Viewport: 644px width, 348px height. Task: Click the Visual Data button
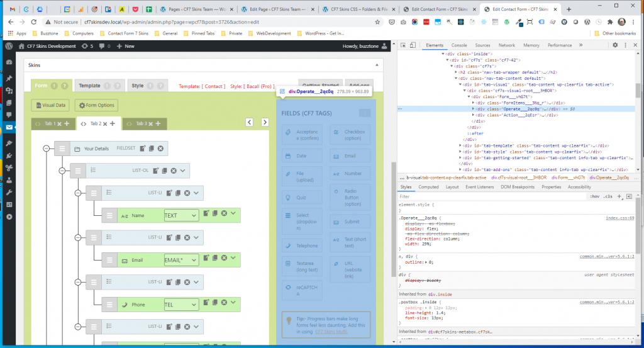click(50, 105)
